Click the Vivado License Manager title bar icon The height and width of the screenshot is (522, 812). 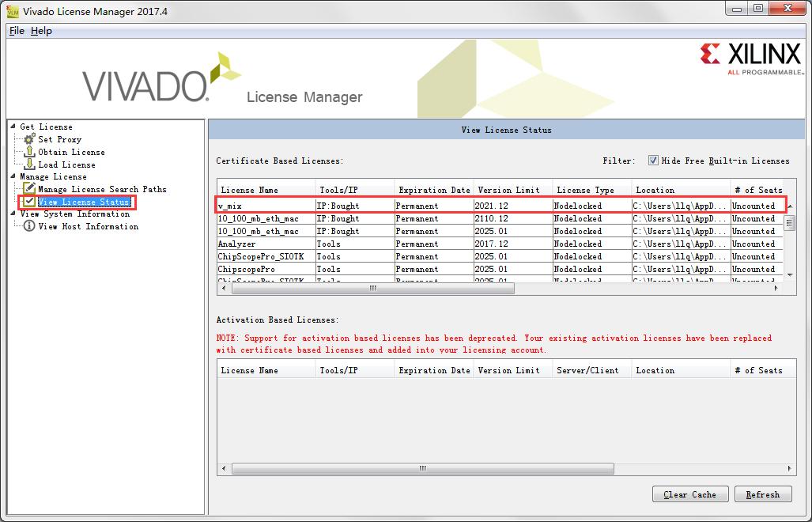click(12, 11)
